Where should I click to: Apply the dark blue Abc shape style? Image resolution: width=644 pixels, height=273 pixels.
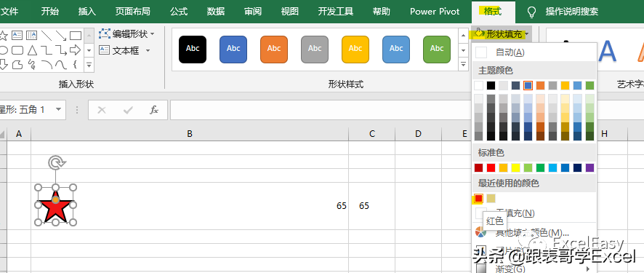[233, 50]
